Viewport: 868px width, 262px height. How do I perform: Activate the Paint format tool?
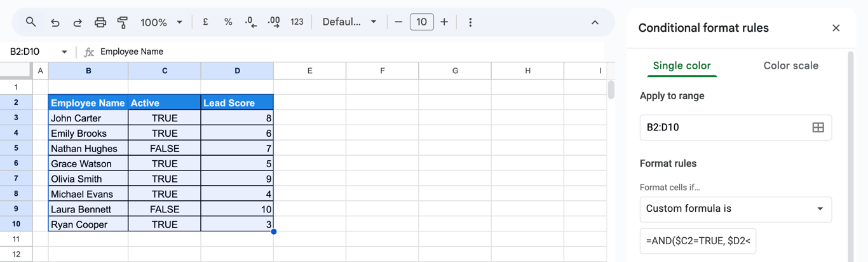[123, 22]
